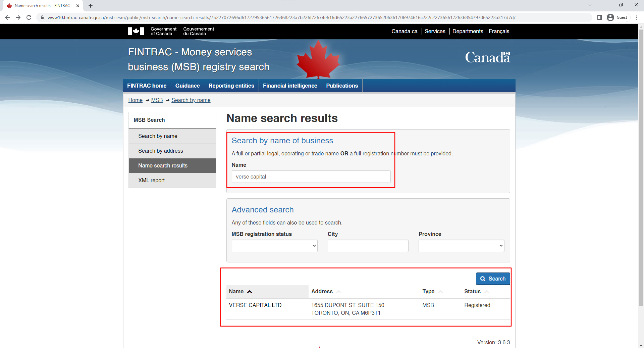Click the Government of Canada flag logo
The height and width of the screenshot is (348, 644).
pos(136,31)
